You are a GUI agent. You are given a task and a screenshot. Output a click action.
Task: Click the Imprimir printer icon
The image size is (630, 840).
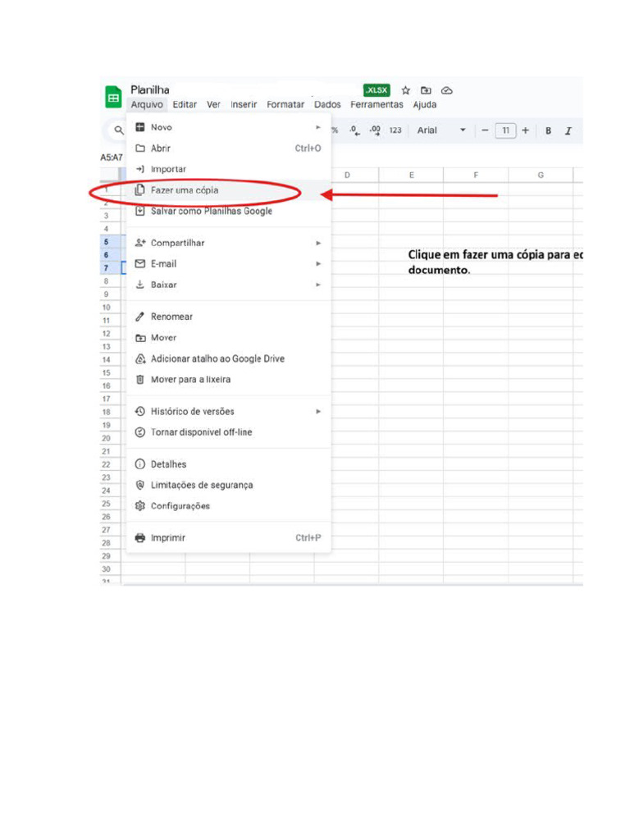tap(139, 538)
